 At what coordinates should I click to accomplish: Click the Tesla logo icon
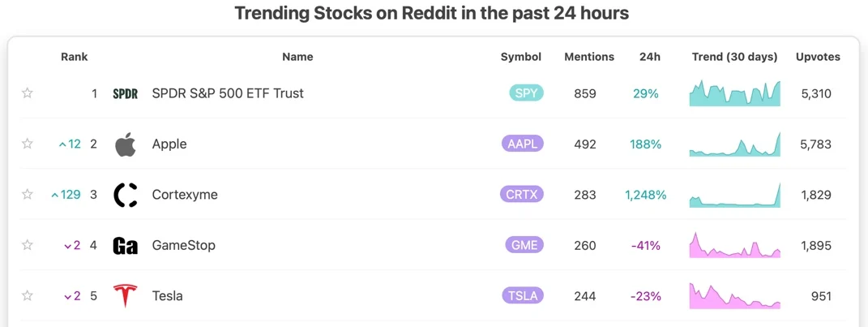125,296
